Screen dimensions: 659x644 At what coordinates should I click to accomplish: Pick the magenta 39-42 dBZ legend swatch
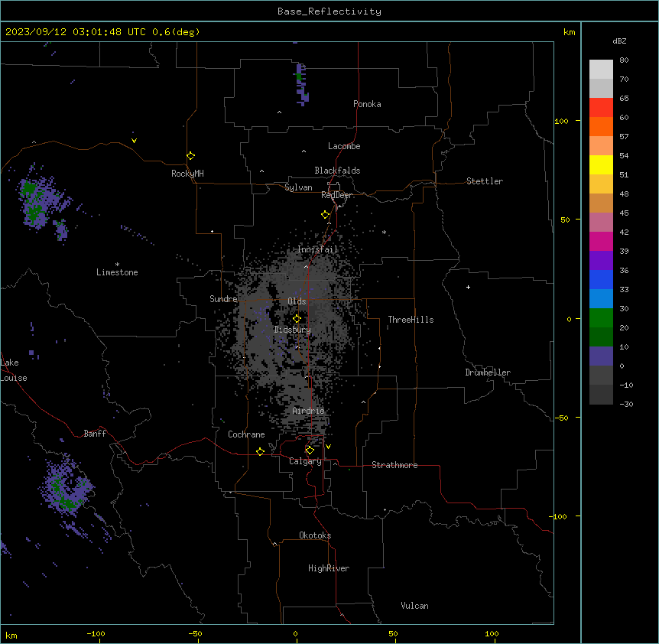(601, 241)
